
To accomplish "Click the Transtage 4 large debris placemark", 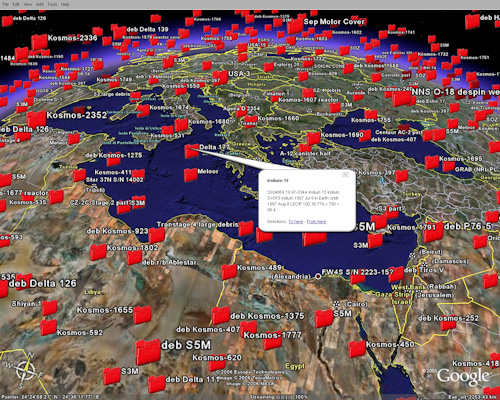I will point(246,228).
